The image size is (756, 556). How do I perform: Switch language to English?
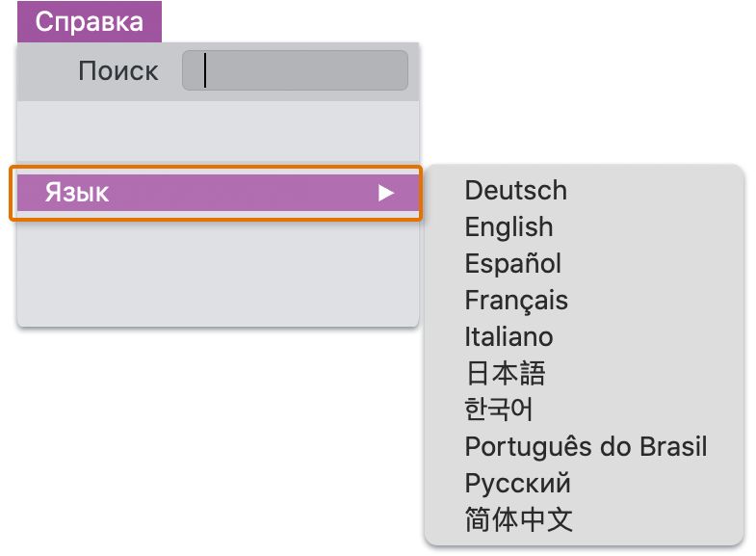point(508,227)
